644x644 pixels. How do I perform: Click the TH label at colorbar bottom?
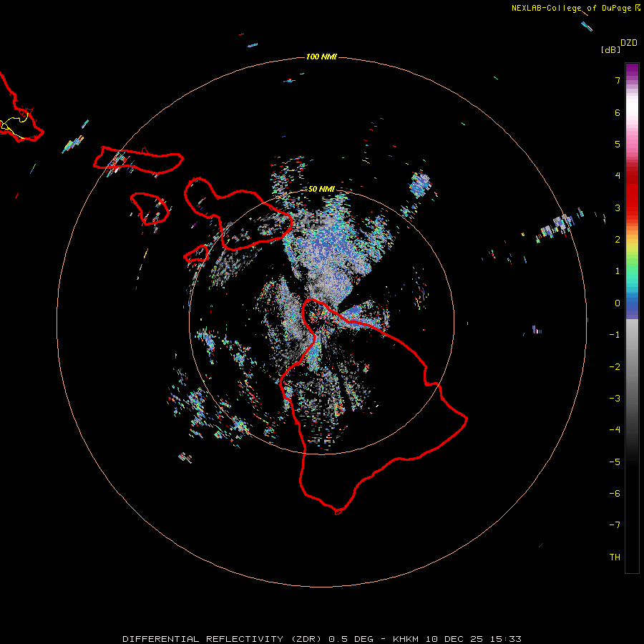pyautogui.click(x=615, y=557)
